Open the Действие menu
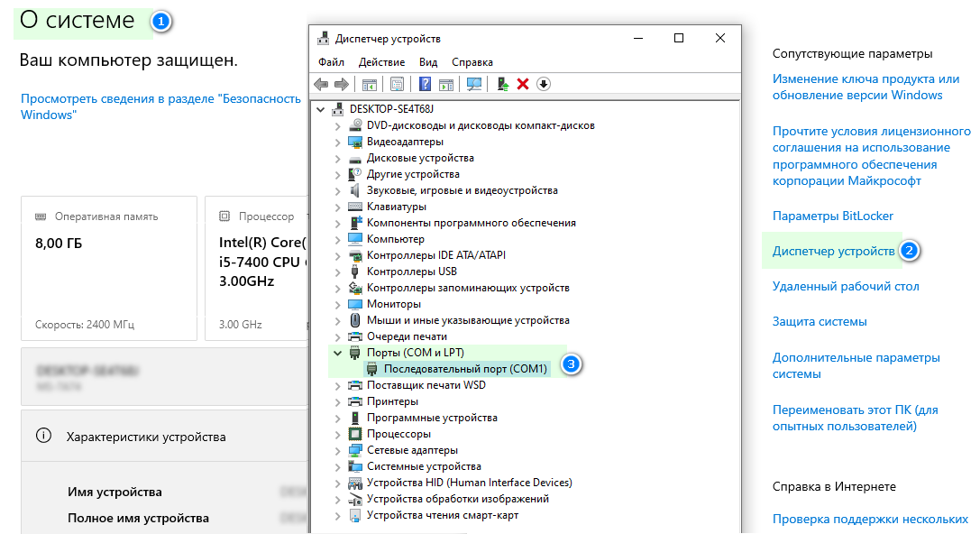This screenshot has height=534, width=980. click(381, 62)
